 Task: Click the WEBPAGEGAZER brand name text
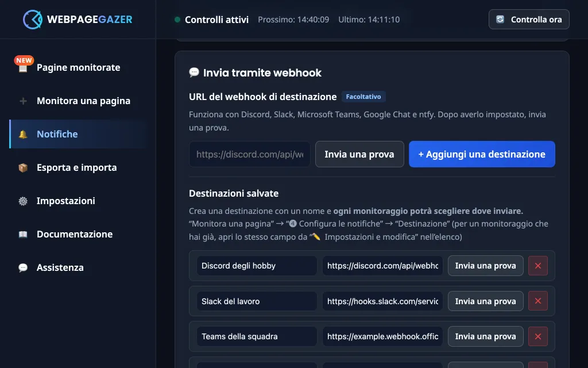click(90, 20)
